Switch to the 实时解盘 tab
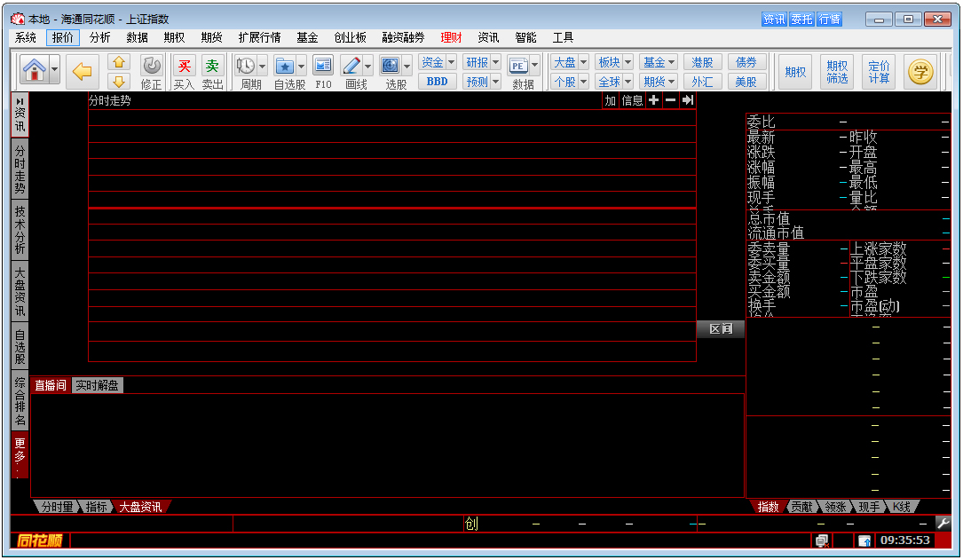 (x=97, y=385)
